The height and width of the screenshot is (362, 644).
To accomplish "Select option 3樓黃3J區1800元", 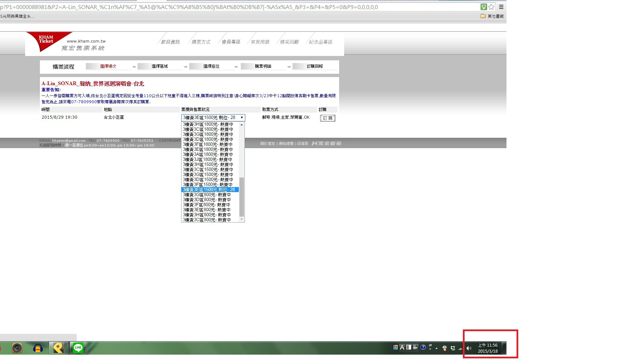I will pyautogui.click(x=210, y=160).
